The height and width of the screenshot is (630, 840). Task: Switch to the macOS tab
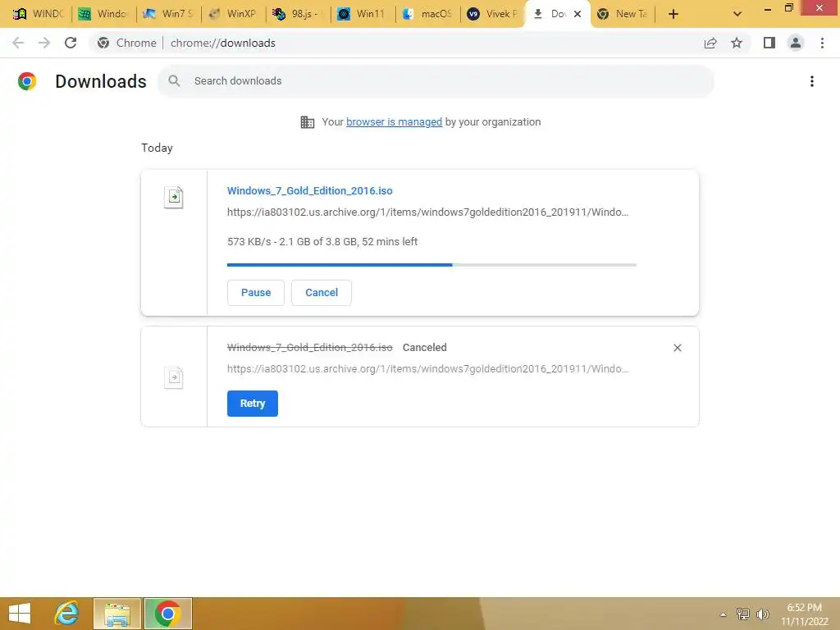tap(428, 14)
